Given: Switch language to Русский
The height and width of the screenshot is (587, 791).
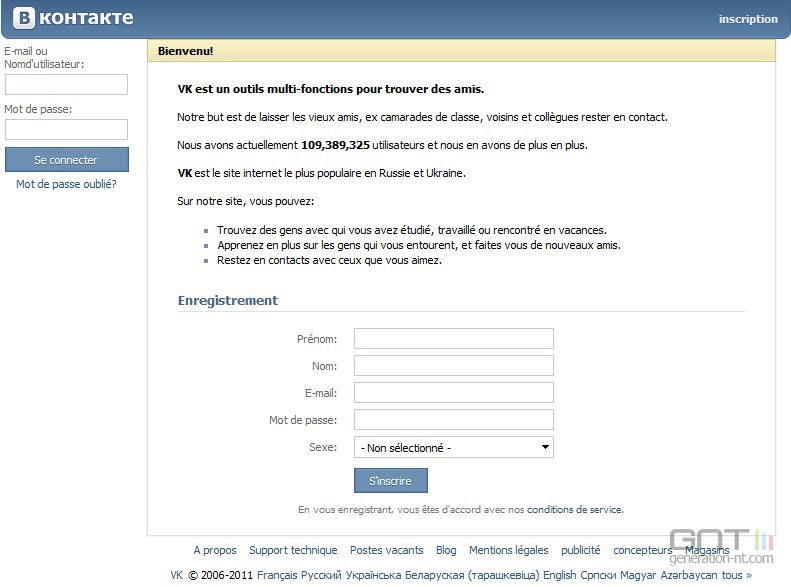Looking at the screenshot, I should 321,575.
